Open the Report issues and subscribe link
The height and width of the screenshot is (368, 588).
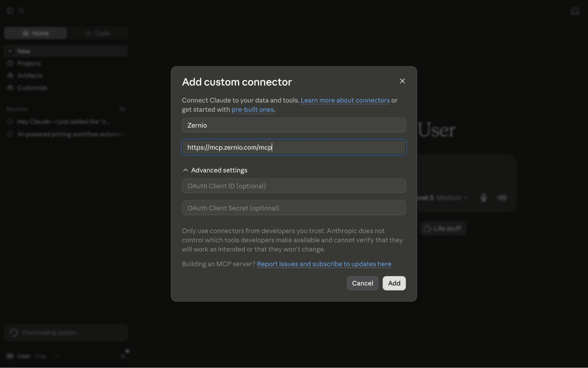pos(324,264)
